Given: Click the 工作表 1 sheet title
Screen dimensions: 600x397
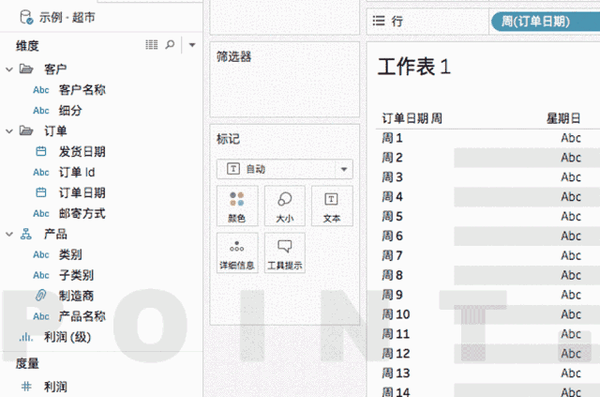Looking at the screenshot, I should [414, 67].
